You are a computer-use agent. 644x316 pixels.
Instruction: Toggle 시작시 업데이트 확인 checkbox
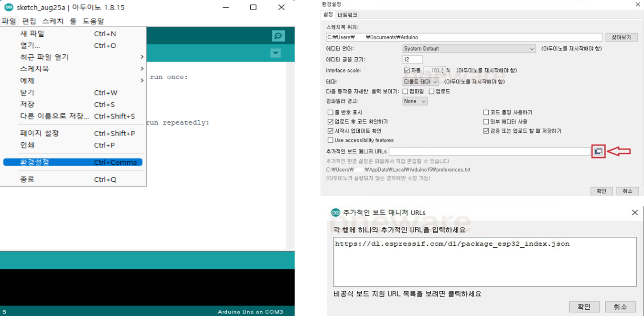[330, 131]
